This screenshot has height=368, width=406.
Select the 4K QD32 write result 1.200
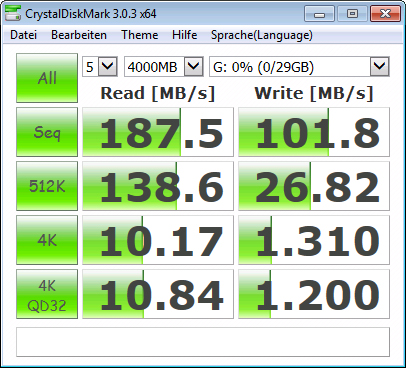click(314, 294)
